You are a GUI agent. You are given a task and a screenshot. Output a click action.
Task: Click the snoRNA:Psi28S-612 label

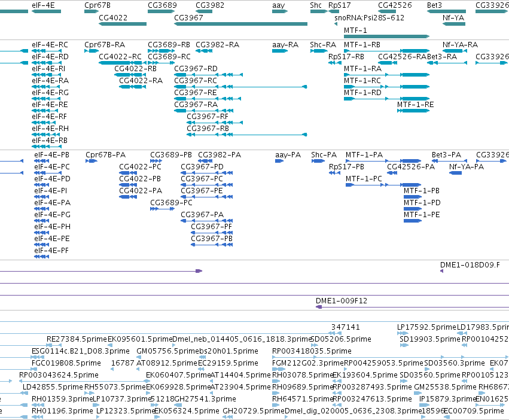click(370, 17)
